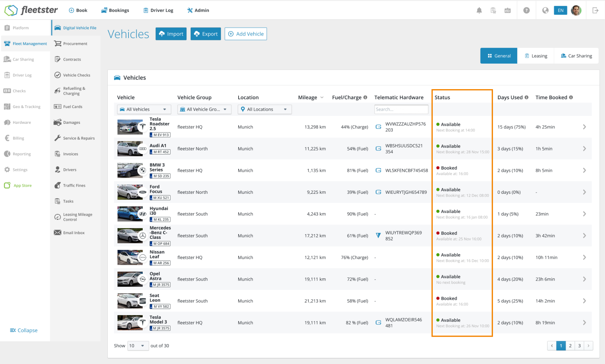Open the Driver Log top menu

pyautogui.click(x=158, y=10)
